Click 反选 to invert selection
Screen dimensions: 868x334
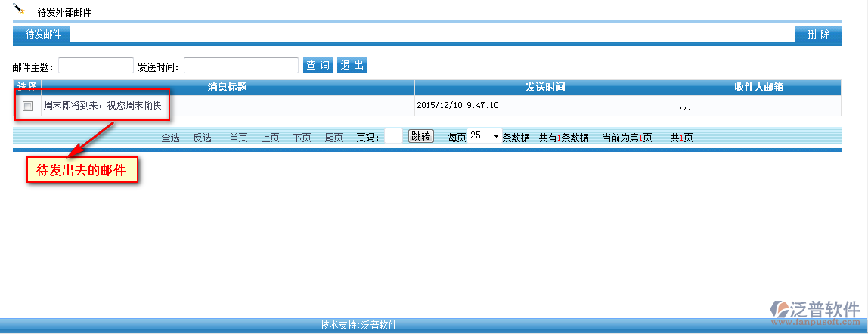pyautogui.click(x=202, y=138)
